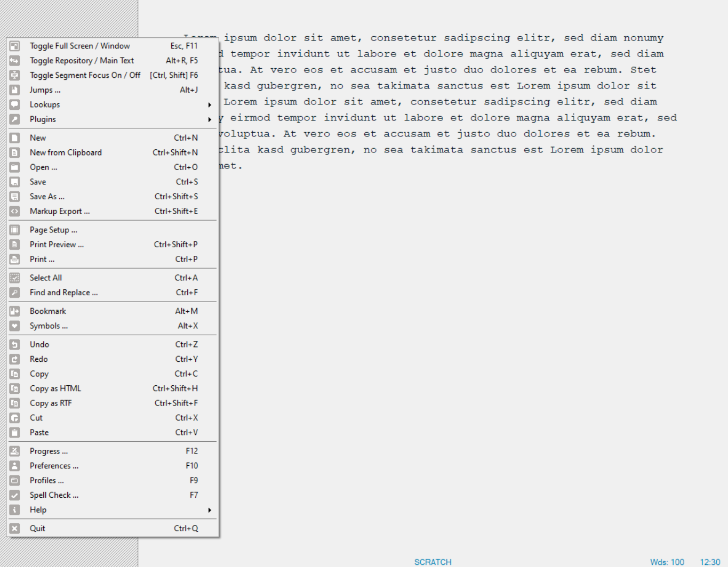
Task: Choose Toggle Repository / Main Text
Action: pos(113,61)
